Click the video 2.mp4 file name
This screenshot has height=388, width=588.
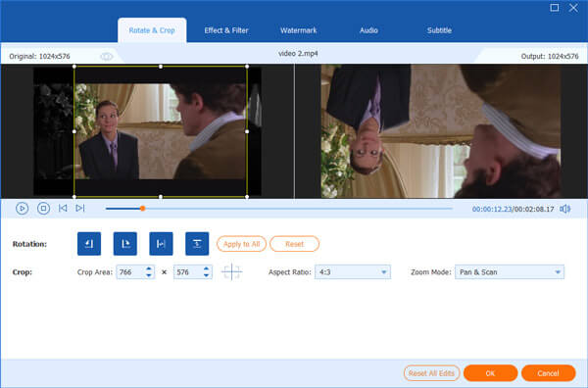pyautogui.click(x=298, y=54)
